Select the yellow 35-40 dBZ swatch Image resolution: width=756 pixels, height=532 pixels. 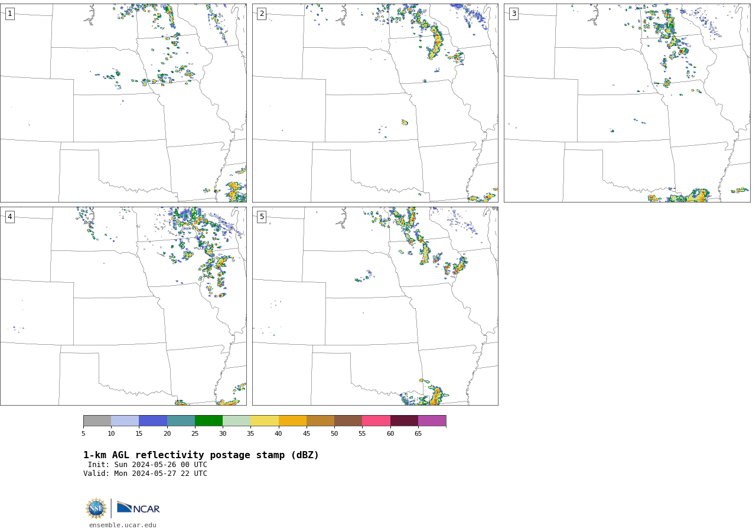click(265, 421)
